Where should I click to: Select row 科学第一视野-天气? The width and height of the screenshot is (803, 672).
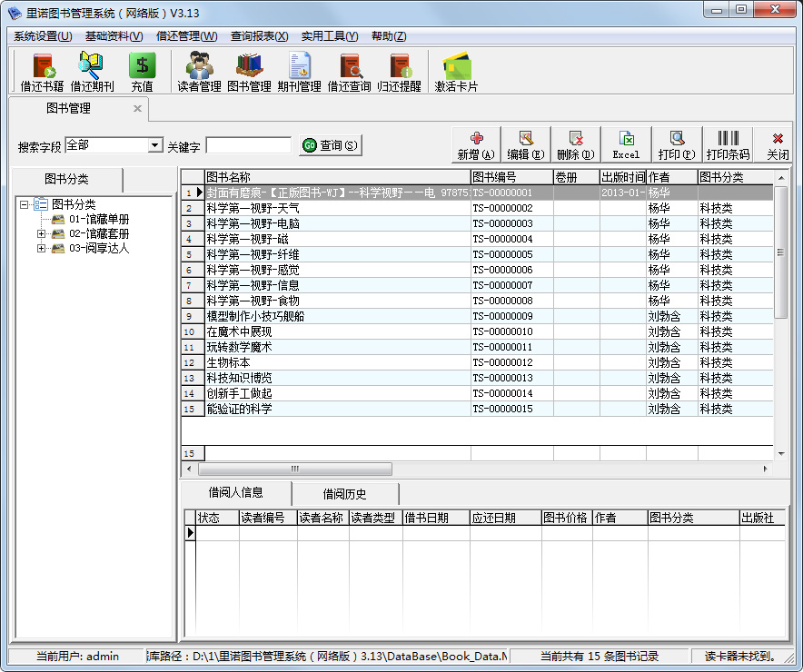477,208
